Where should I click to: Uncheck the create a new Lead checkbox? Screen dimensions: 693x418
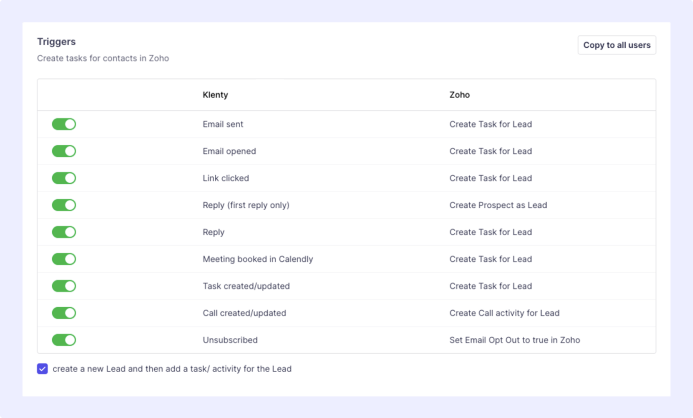point(42,369)
